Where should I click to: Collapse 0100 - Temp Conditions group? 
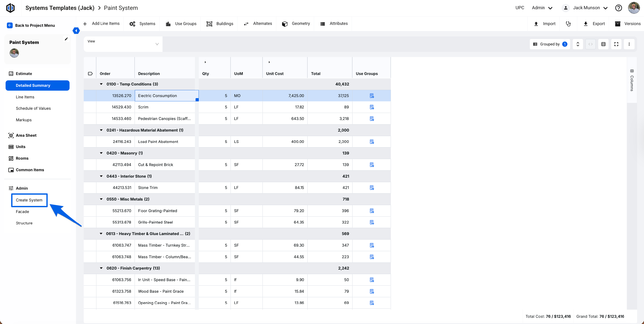[x=101, y=84]
